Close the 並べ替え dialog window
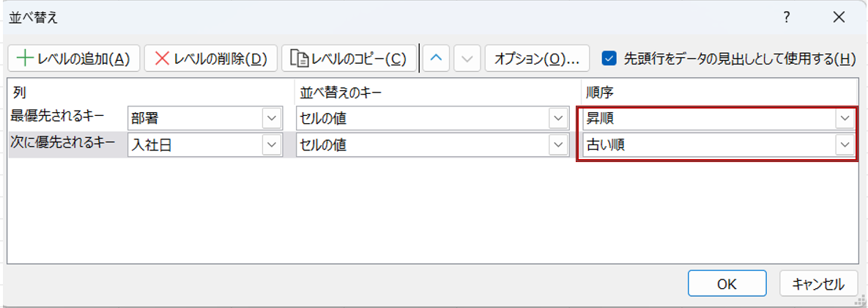This screenshot has height=308, width=868. point(839,17)
